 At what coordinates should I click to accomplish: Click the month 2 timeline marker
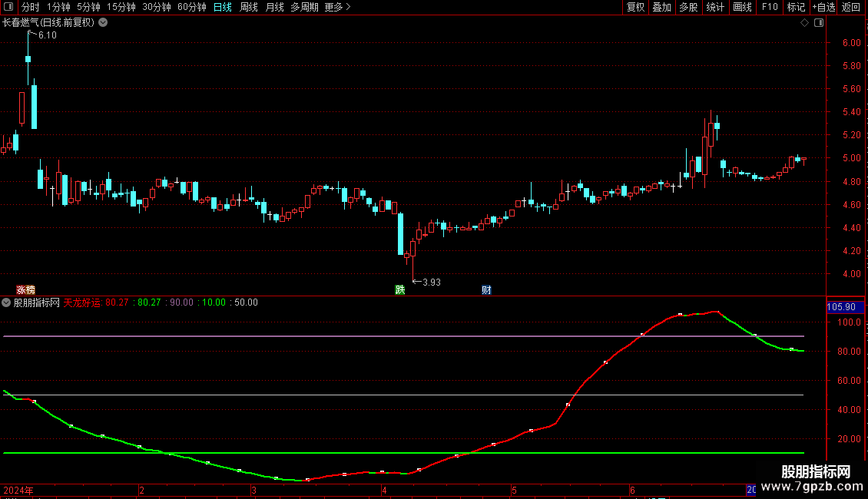point(141,491)
